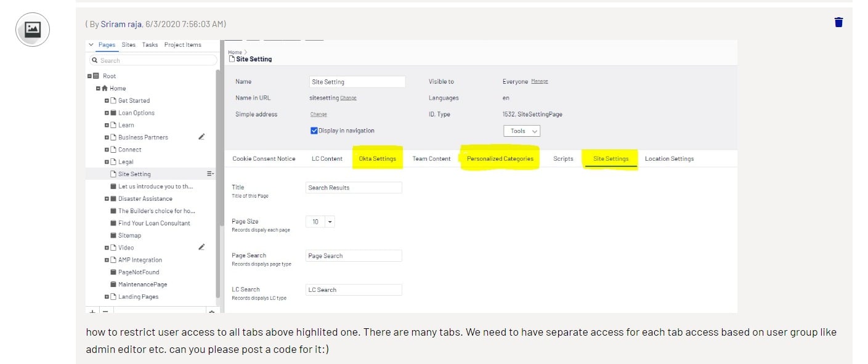Screen dimensions: 868x364
Task: Toggle the Display in navigation checkbox
Action: [x=314, y=131]
